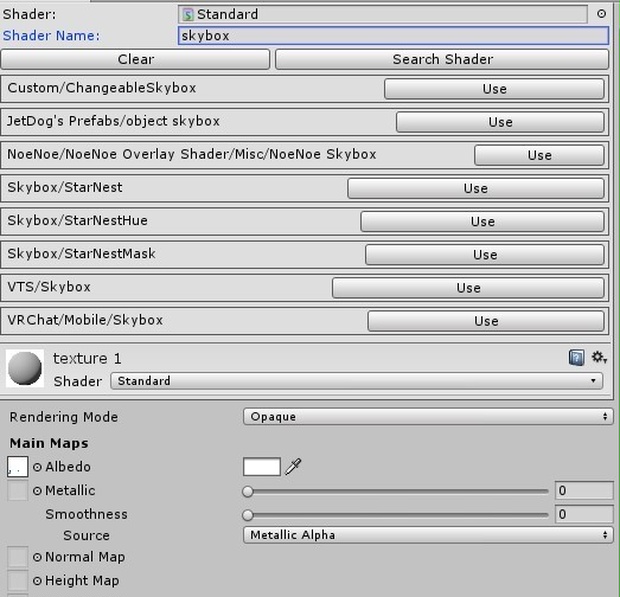
Task: Use the NoeNoe Skybox shader
Action: coord(539,155)
